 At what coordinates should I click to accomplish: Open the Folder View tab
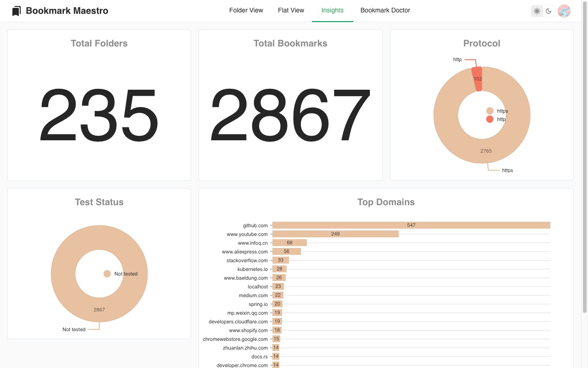[246, 11]
